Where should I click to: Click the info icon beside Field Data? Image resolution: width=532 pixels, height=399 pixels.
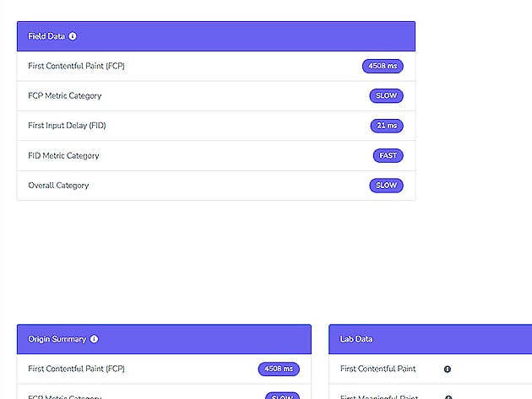click(x=73, y=36)
